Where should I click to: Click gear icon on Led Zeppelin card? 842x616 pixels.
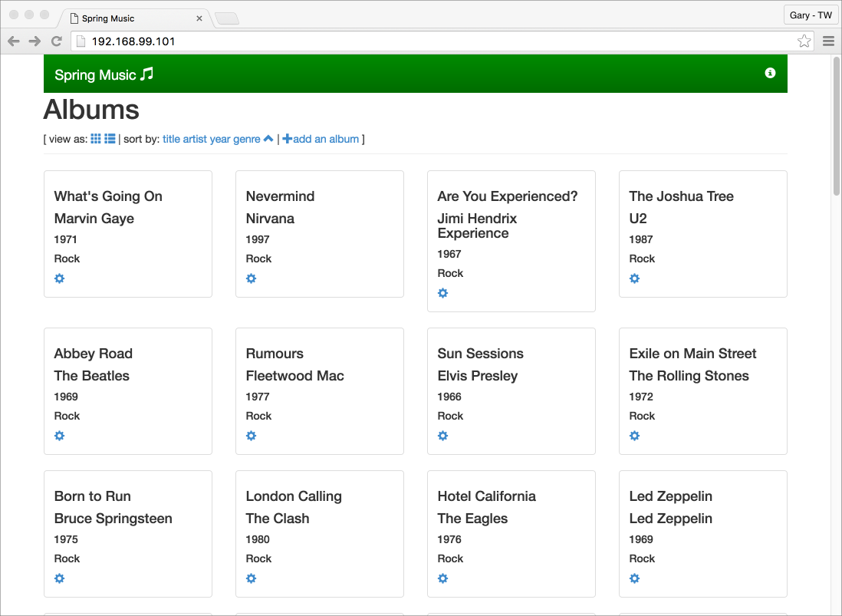(x=634, y=578)
